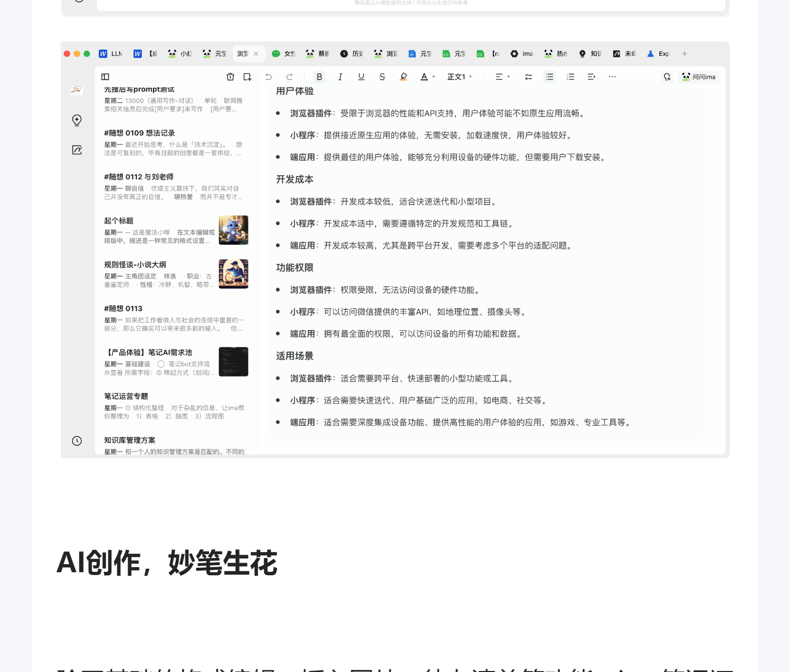Viewport: 790px width, 672px height.
Task: Switch to the Exp tab
Action: click(x=658, y=54)
